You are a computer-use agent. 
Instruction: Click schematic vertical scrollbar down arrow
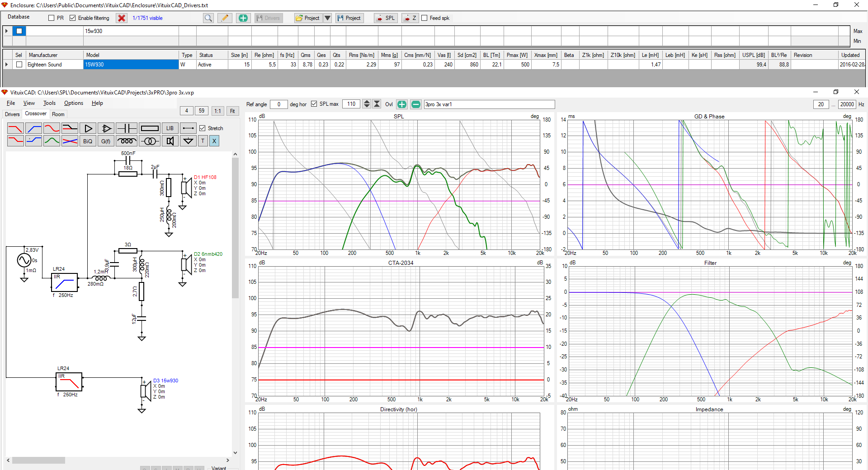235,452
